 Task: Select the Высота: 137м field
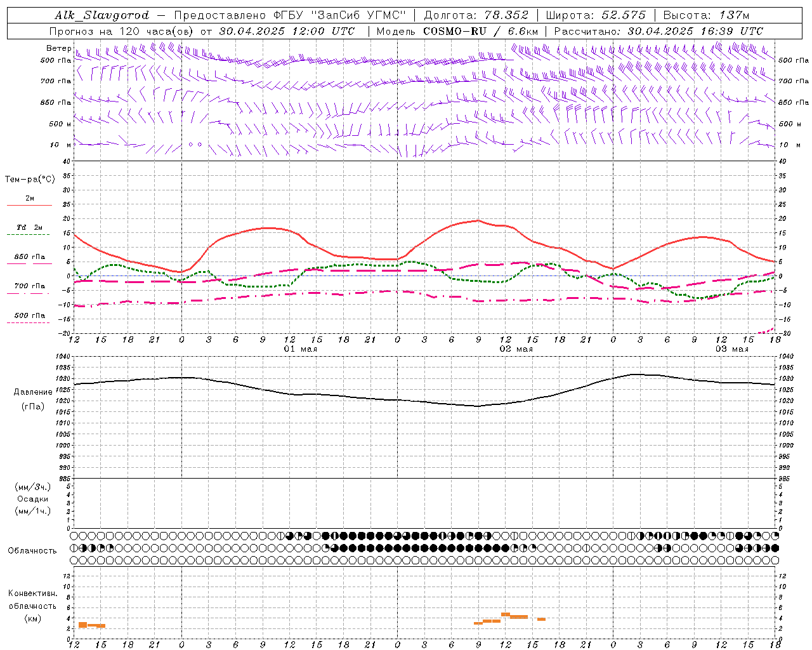(x=706, y=15)
